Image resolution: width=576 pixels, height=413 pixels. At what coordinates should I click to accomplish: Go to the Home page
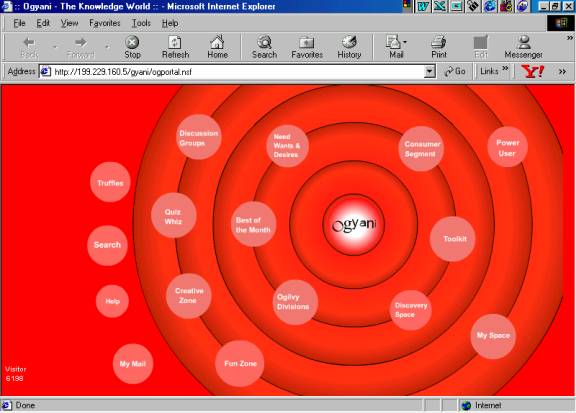point(217,48)
